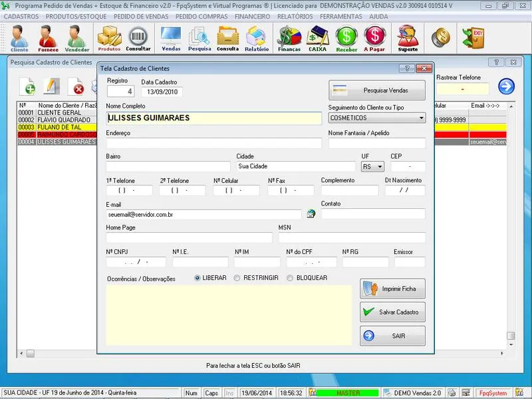Select the RESTRINGIR radio option
The width and height of the screenshot is (532, 399).
tap(237, 278)
